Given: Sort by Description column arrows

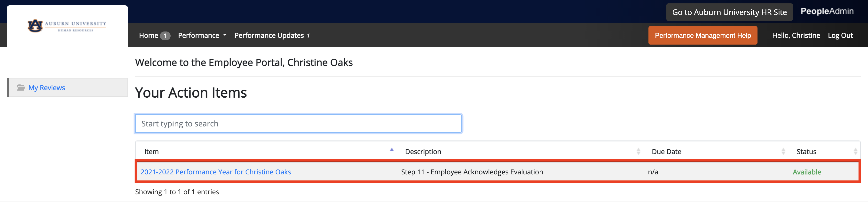Looking at the screenshot, I should point(638,152).
